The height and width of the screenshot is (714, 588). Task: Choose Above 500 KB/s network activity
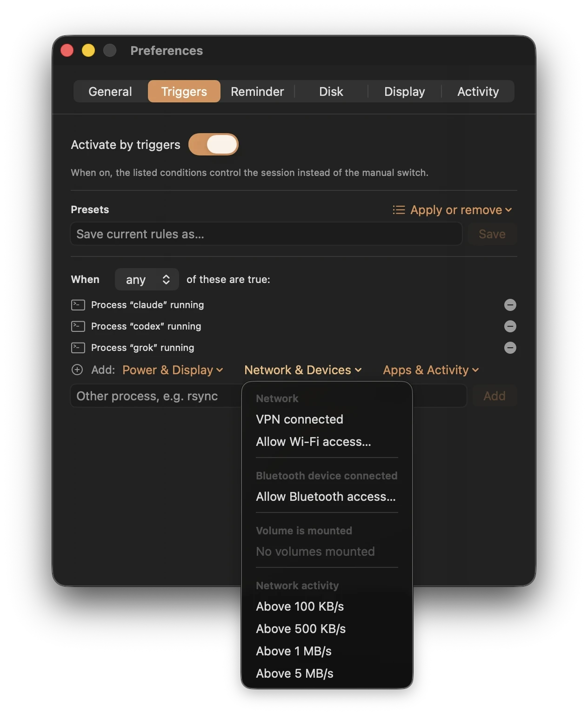(327, 629)
